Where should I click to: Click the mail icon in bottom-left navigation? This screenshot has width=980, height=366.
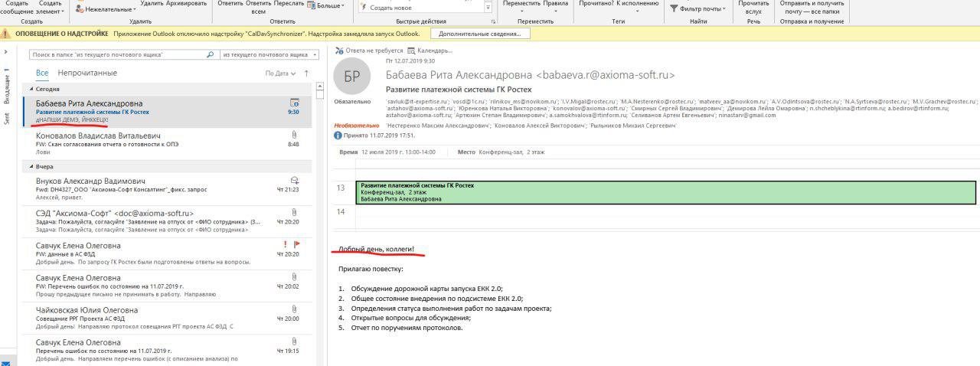[6, 361]
